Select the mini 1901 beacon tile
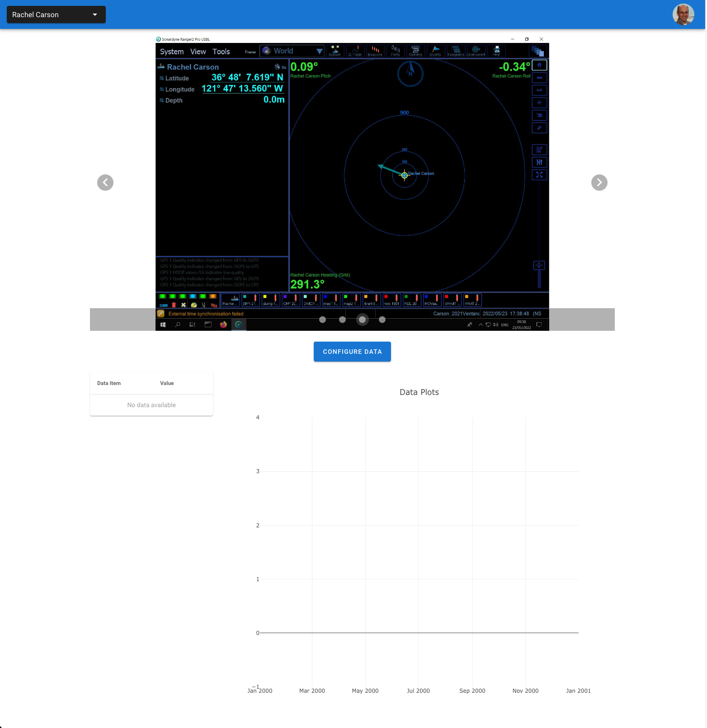 pos(392,300)
